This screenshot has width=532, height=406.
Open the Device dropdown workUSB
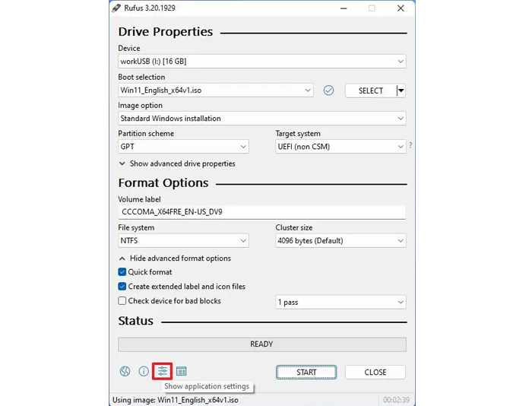(x=262, y=62)
